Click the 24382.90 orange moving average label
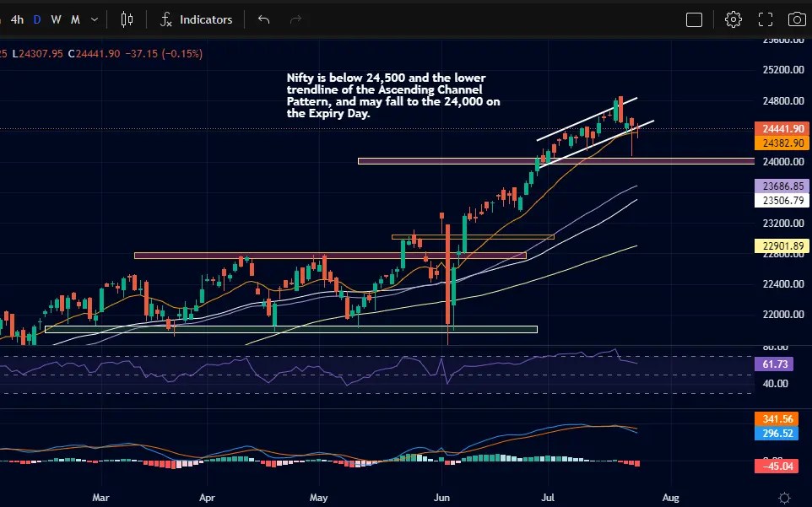This screenshot has height=507, width=812. tap(782, 143)
